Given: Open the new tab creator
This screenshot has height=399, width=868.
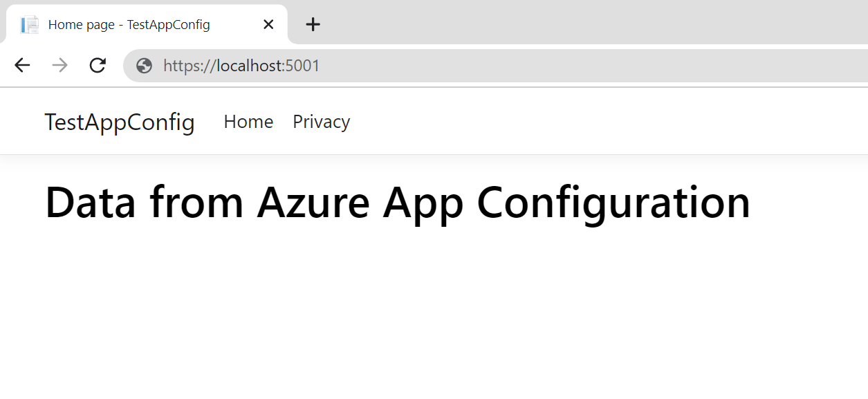Looking at the screenshot, I should click(313, 24).
